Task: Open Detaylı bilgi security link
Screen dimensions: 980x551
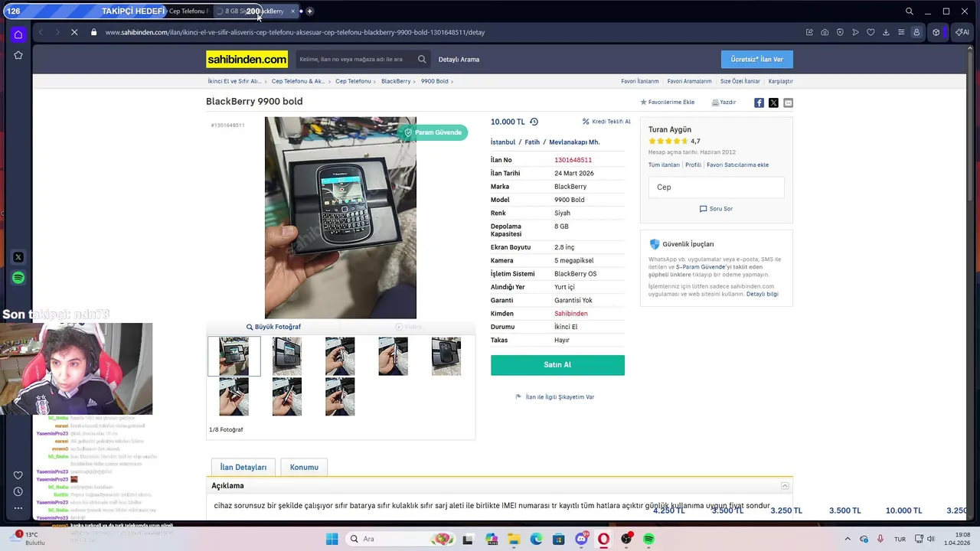Action: pyautogui.click(x=763, y=294)
